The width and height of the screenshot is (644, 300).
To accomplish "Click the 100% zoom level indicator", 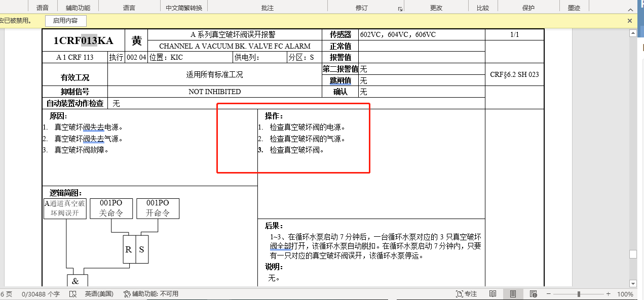I will click(625, 294).
